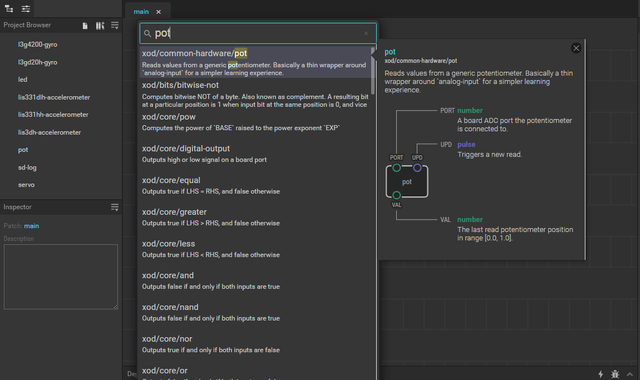Switch to the main patch tab

[141, 12]
